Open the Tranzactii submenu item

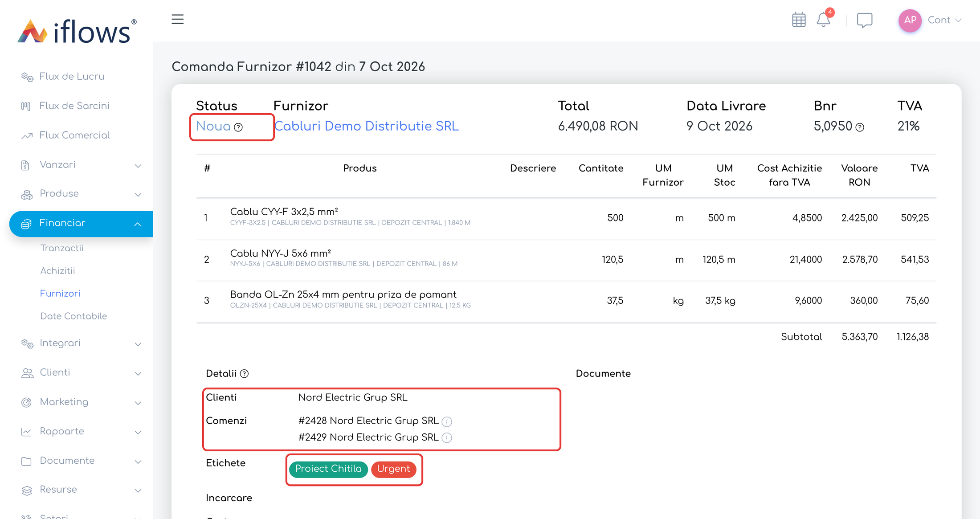click(62, 248)
